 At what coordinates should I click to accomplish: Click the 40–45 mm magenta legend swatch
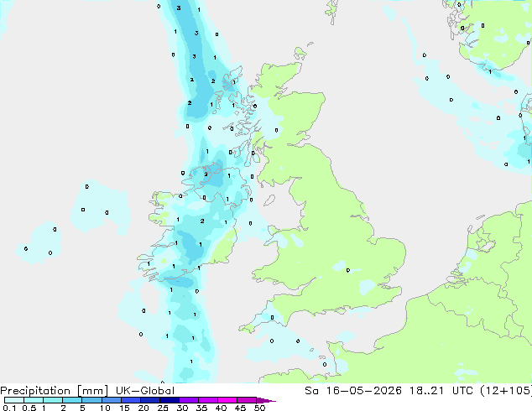pyautogui.click(x=227, y=400)
